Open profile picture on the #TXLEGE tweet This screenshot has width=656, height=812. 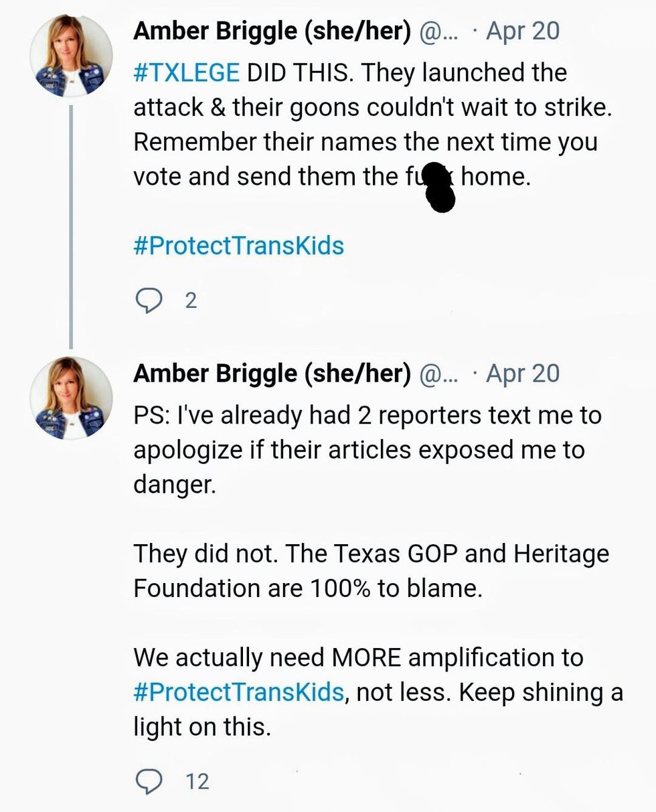click(x=71, y=56)
